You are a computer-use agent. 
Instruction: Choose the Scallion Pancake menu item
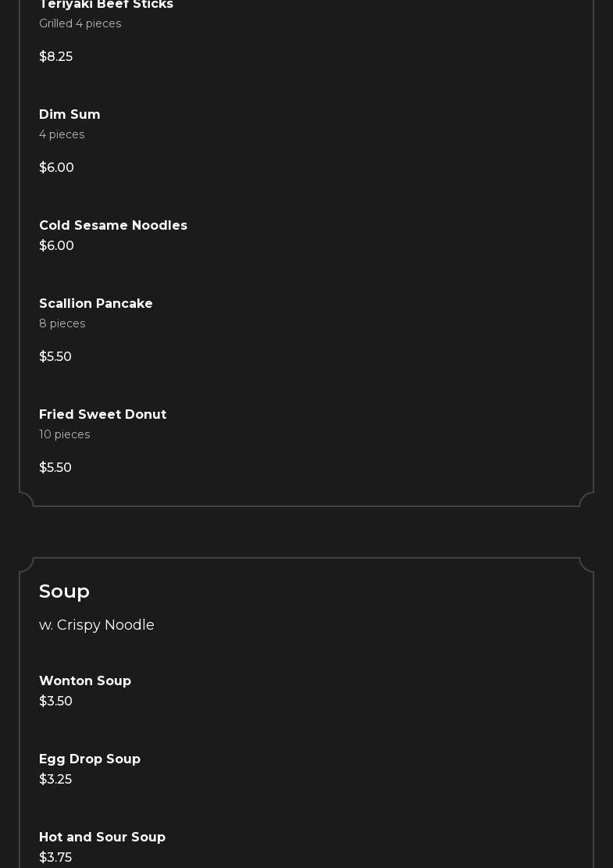[x=96, y=304]
